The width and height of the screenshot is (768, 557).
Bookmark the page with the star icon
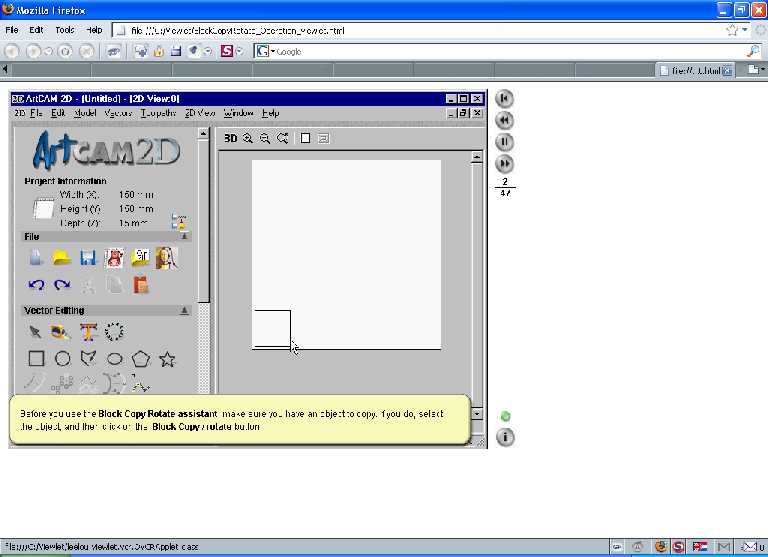click(x=732, y=30)
